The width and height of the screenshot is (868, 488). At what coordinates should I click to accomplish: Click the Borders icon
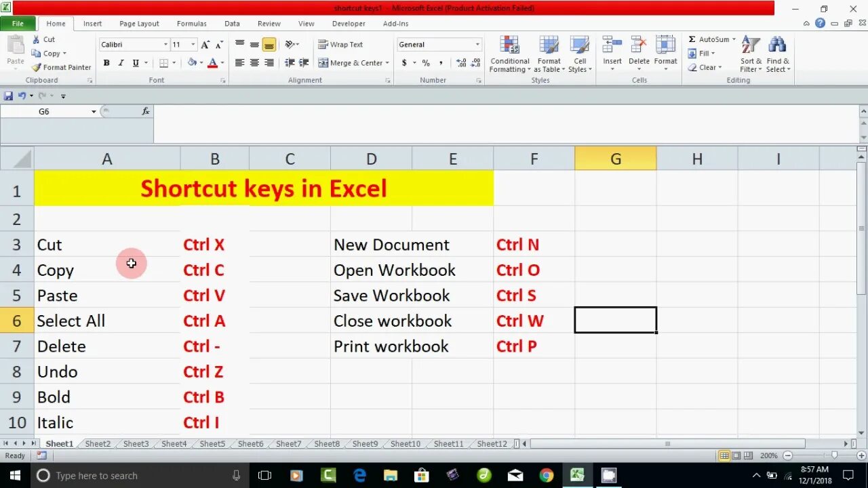tap(163, 63)
